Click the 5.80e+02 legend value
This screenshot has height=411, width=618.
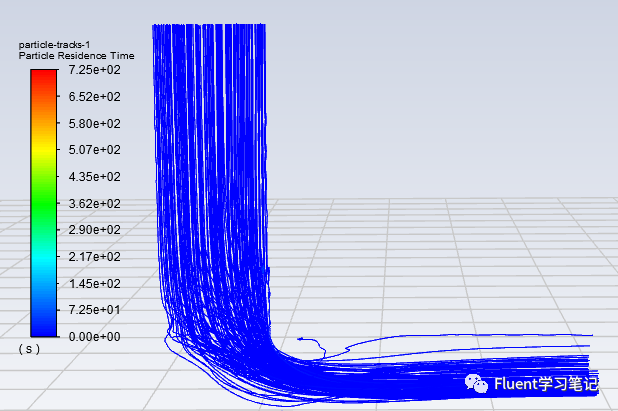(x=95, y=124)
